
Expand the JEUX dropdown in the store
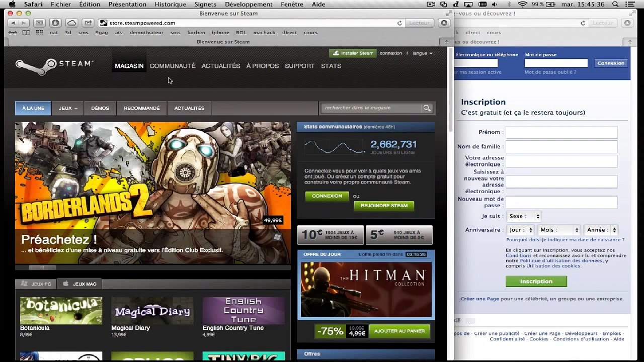[68, 108]
